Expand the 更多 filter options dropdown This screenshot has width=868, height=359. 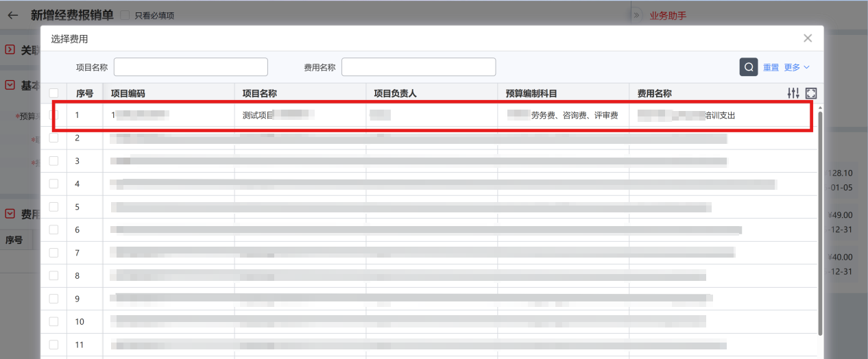797,67
